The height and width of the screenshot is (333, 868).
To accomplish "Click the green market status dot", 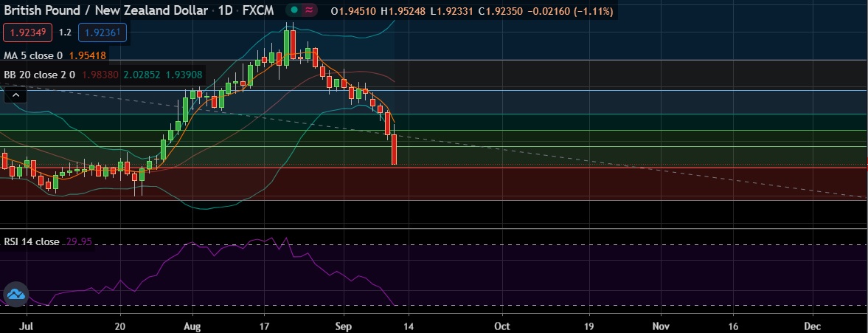I will 294,10.
